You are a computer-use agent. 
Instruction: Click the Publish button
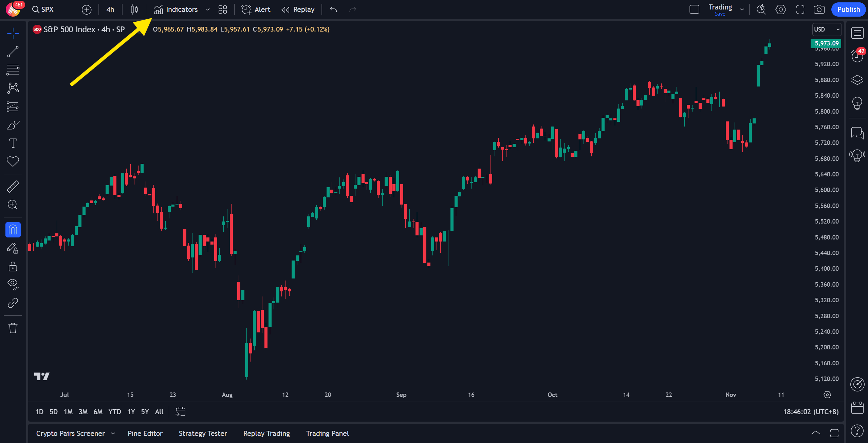(848, 9)
